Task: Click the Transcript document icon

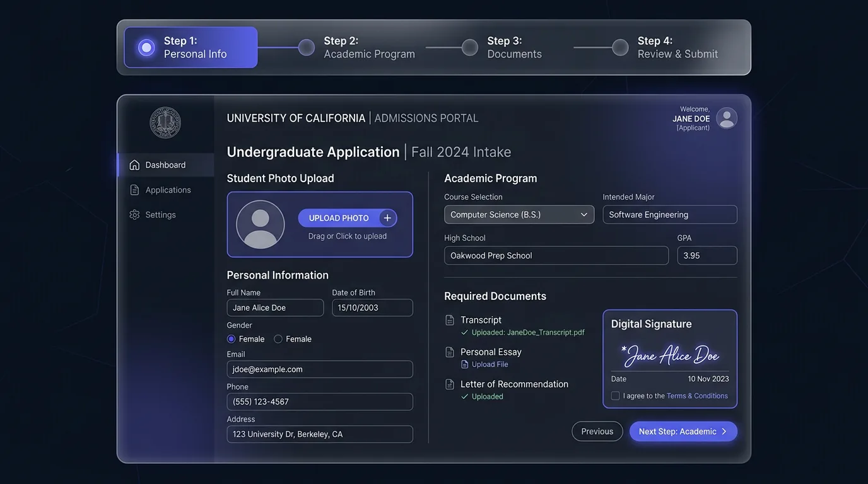Action: coord(449,320)
